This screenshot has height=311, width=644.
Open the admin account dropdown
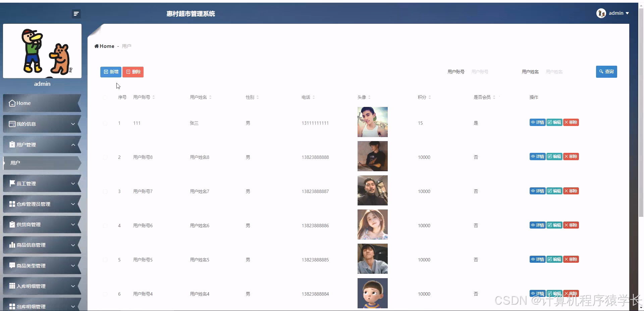click(618, 13)
